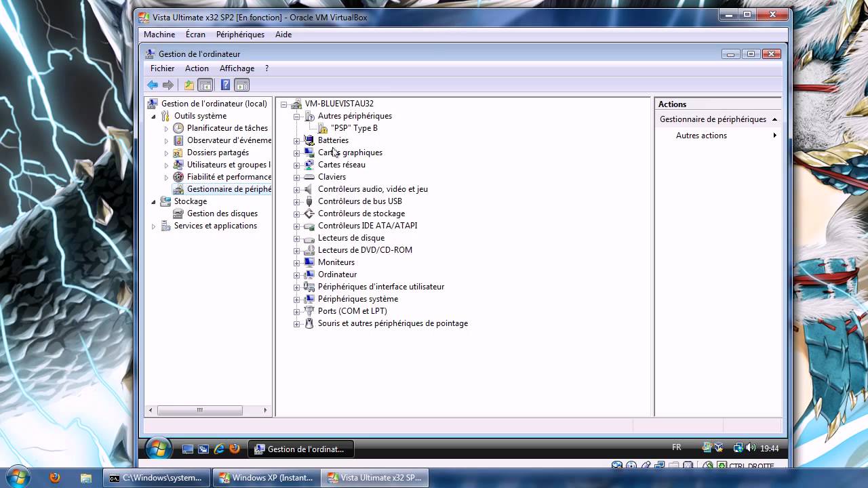Select Gestionnaire de périphériques in the left tree

click(x=229, y=189)
